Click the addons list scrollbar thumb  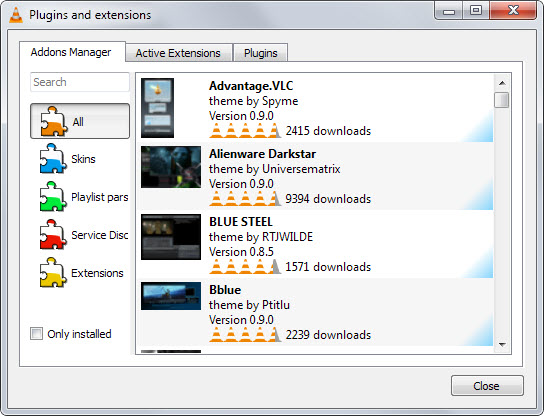502,100
